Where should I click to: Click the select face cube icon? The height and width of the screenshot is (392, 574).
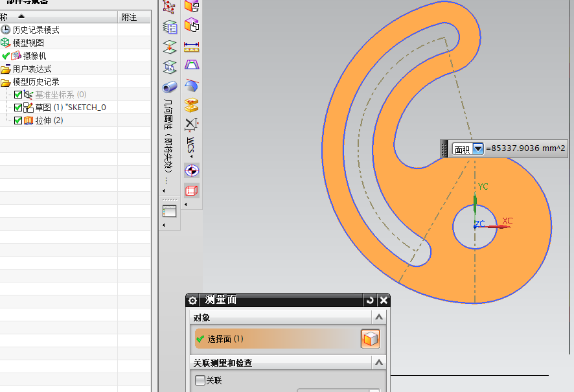click(x=370, y=339)
